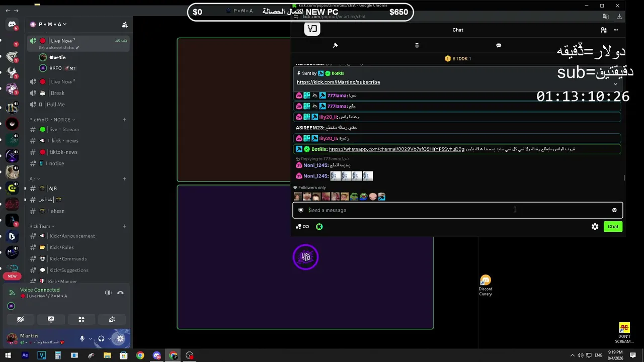Join the Pull Me voice channel
The width and height of the screenshot is (644, 362).
pyautogui.click(x=78, y=105)
